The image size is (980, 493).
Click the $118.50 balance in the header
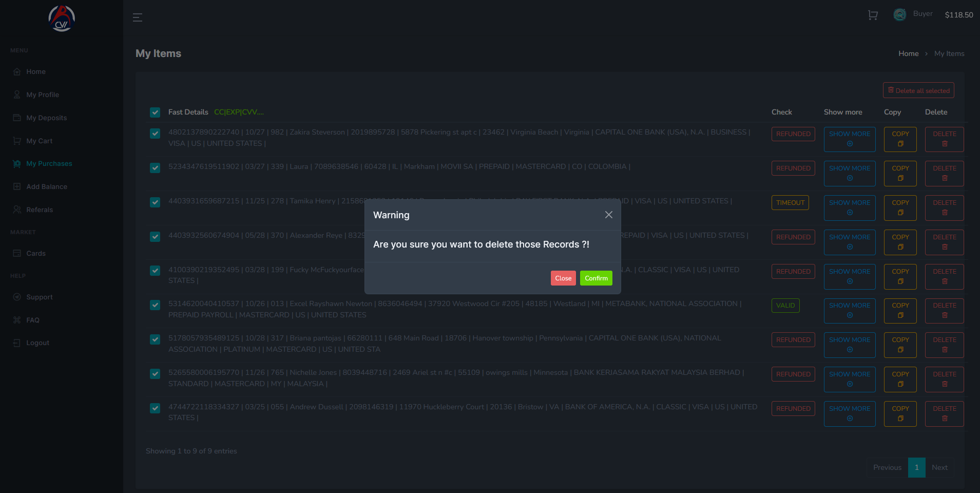tap(959, 15)
